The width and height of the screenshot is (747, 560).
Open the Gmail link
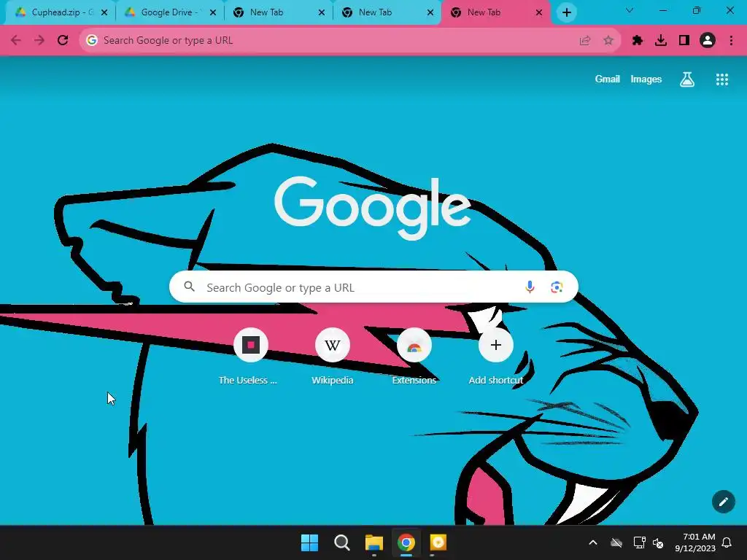pyautogui.click(x=608, y=79)
